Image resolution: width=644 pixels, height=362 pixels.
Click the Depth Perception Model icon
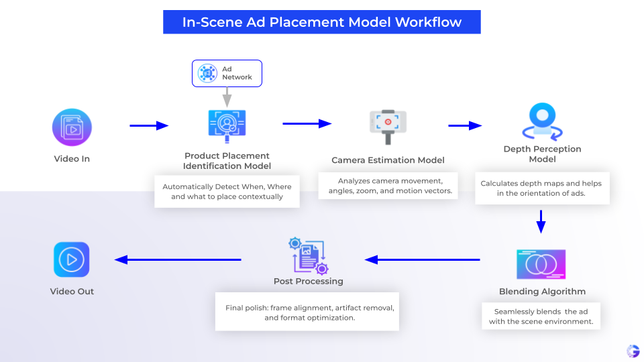(541, 121)
